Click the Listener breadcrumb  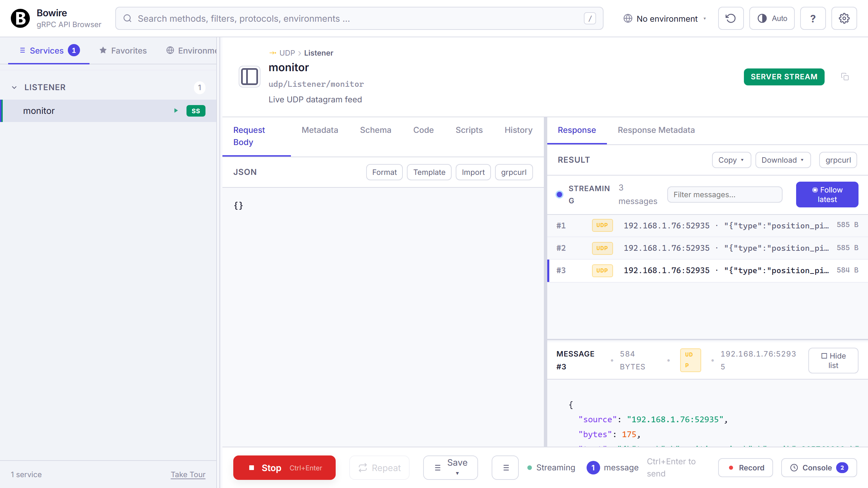pyautogui.click(x=318, y=53)
